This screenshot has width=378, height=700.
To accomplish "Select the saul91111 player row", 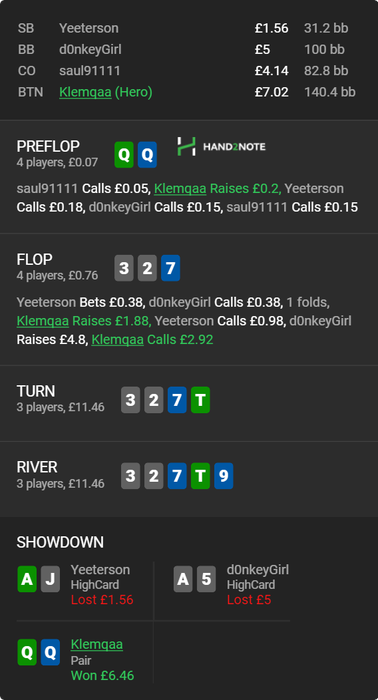I will pyautogui.click(x=187, y=71).
